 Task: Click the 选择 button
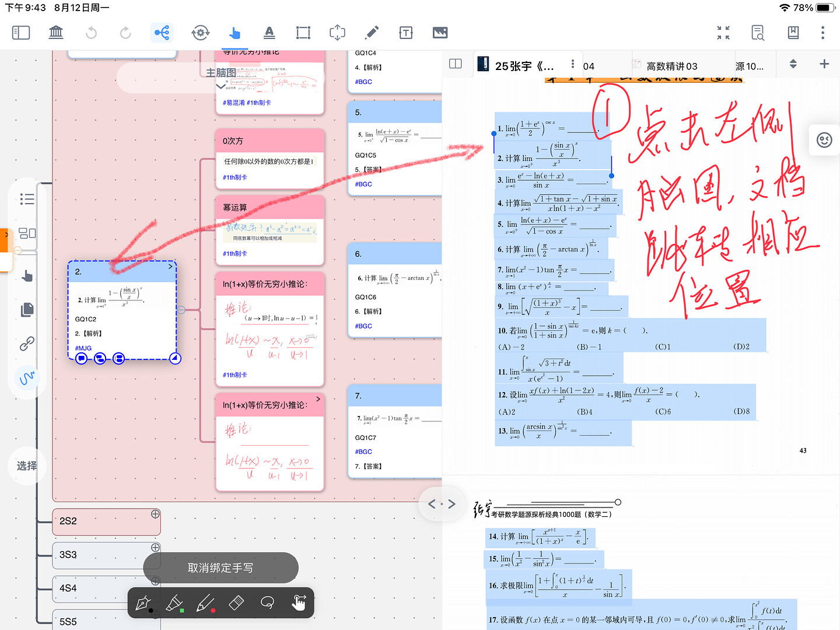coord(27,466)
